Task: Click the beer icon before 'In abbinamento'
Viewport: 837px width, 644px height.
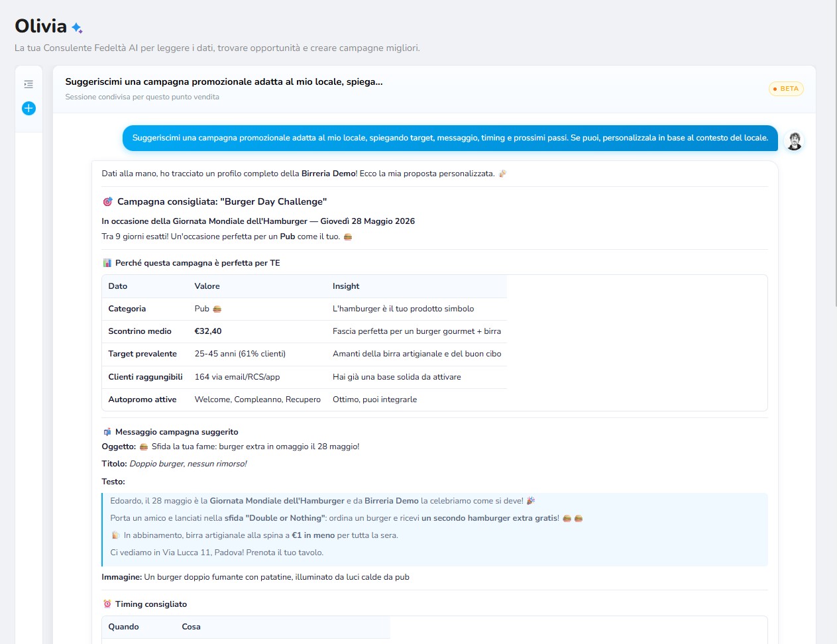Action: pos(115,535)
